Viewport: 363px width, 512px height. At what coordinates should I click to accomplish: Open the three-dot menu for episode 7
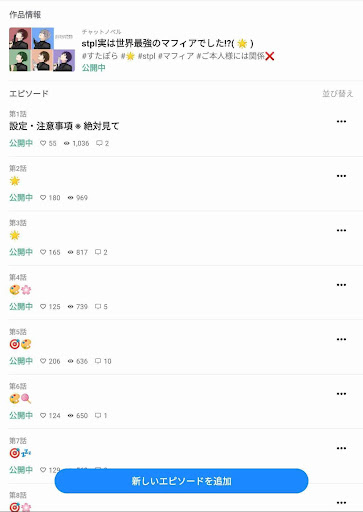(341, 448)
